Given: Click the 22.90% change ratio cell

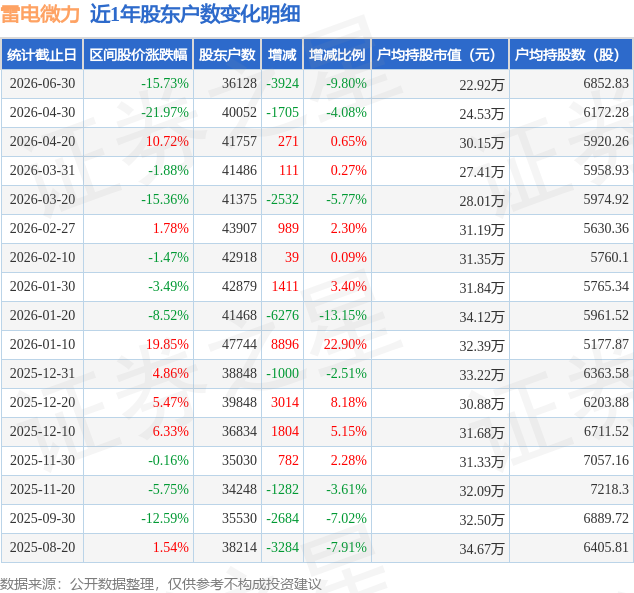Looking at the screenshot, I should click(345, 344).
